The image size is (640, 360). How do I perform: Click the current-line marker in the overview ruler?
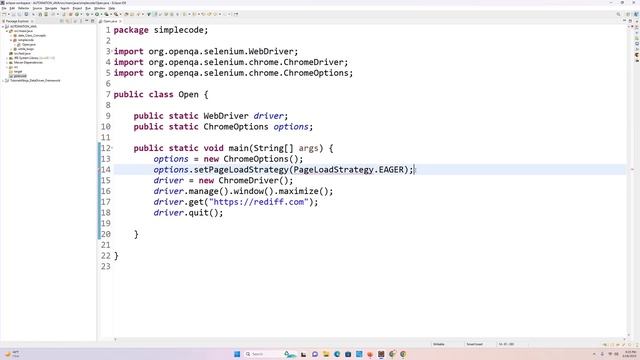[632, 169]
